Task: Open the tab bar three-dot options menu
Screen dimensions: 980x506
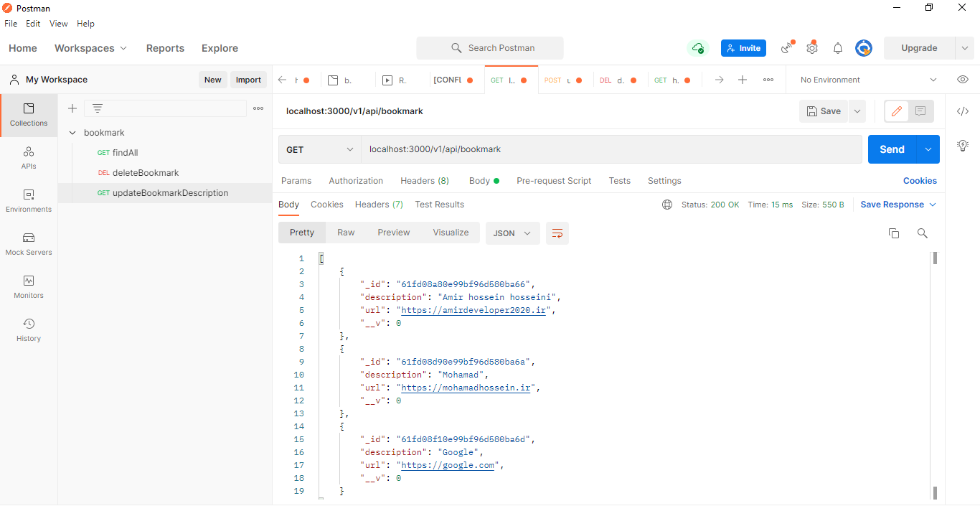Action: [x=768, y=80]
